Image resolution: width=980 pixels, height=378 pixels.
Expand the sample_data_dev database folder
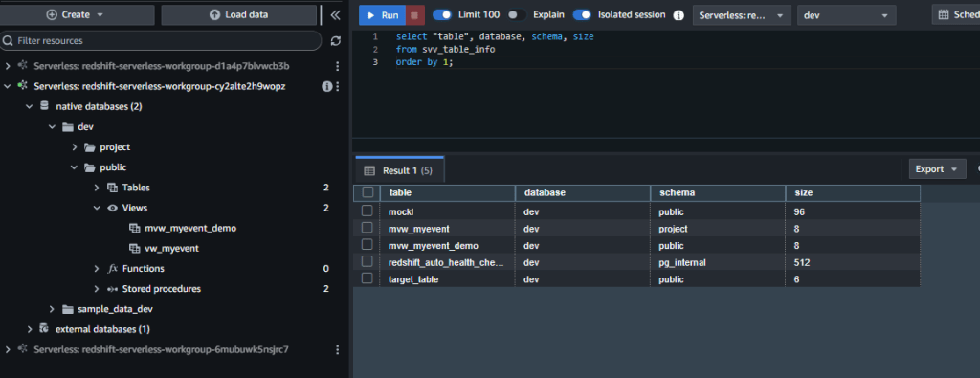[x=53, y=309]
